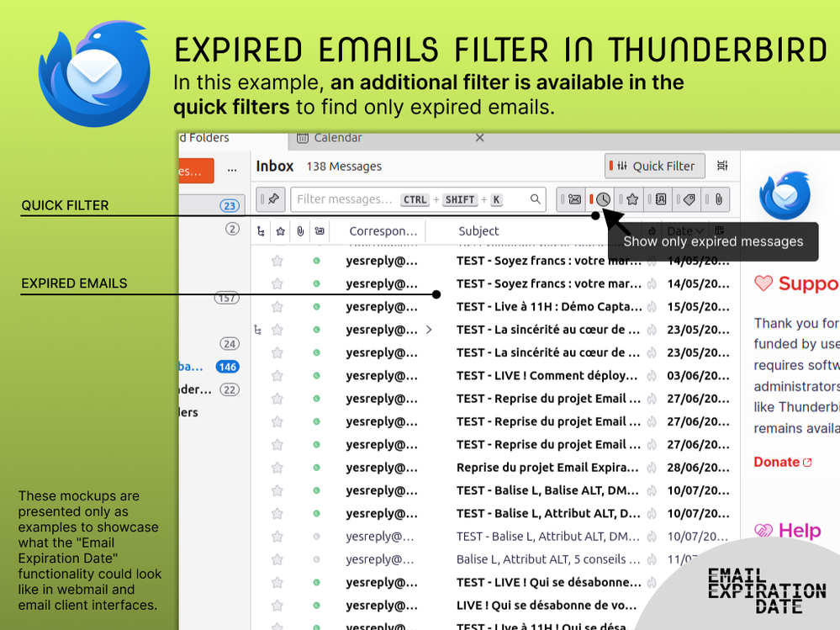The image size is (840, 630).
Task: Sort by the attachment column header icon
Action: tap(300, 231)
